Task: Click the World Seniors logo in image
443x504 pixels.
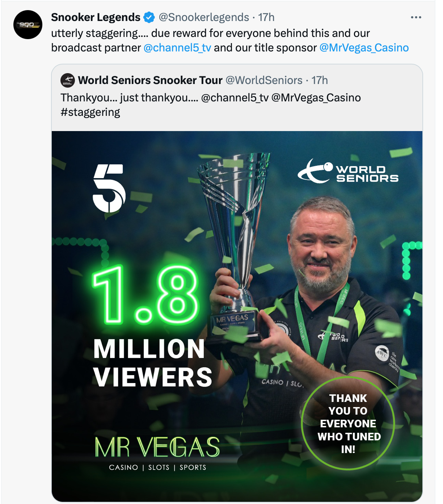Action: [348, 171]
